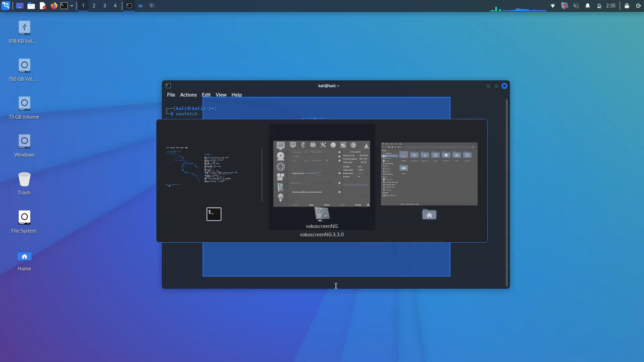Viewport: 644px width, 362px height.
Task: Launch Firefox from the taskbar
Action: click(54, 5)
